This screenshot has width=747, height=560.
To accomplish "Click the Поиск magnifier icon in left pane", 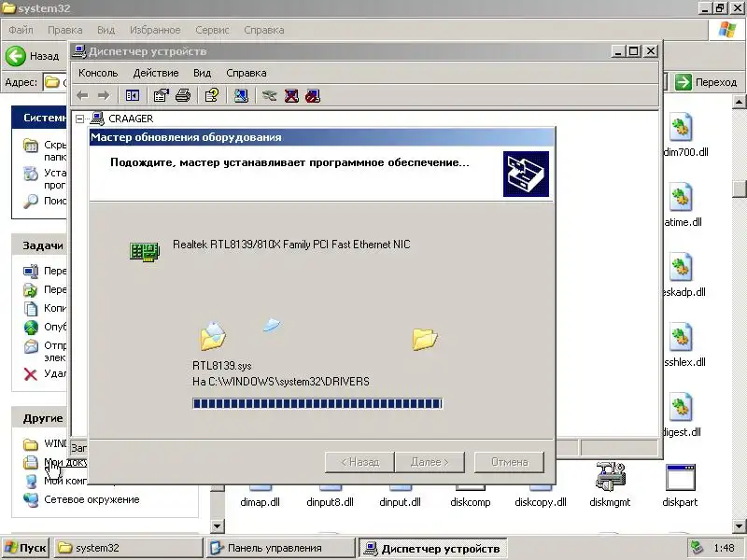I will [31, 201].
